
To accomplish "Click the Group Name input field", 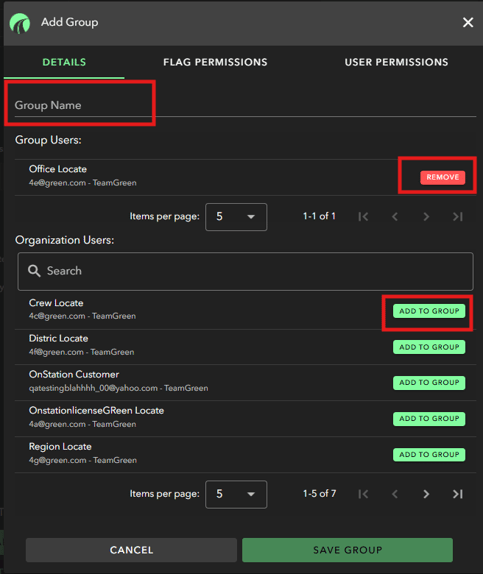I will click(245, 105).
